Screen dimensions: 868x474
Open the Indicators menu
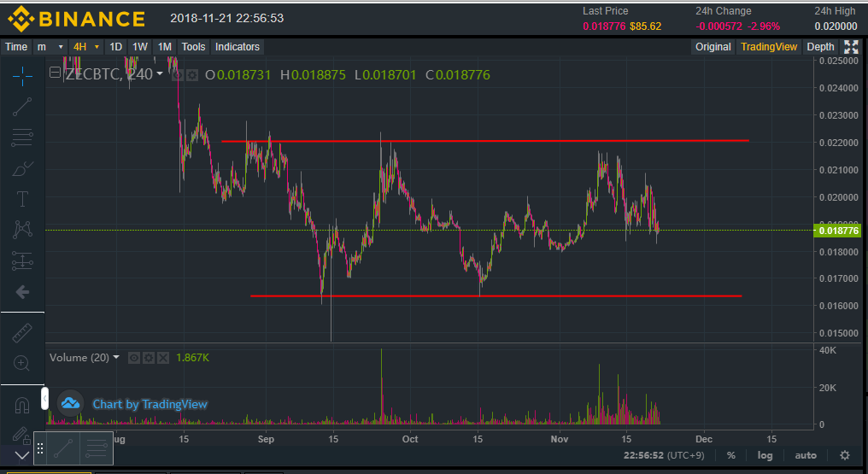point(238,47)
